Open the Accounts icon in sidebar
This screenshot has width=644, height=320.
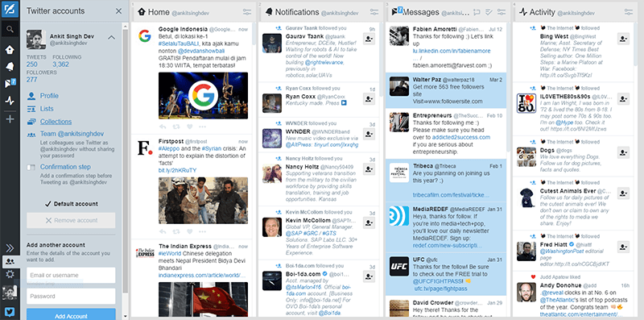point(10,262)
